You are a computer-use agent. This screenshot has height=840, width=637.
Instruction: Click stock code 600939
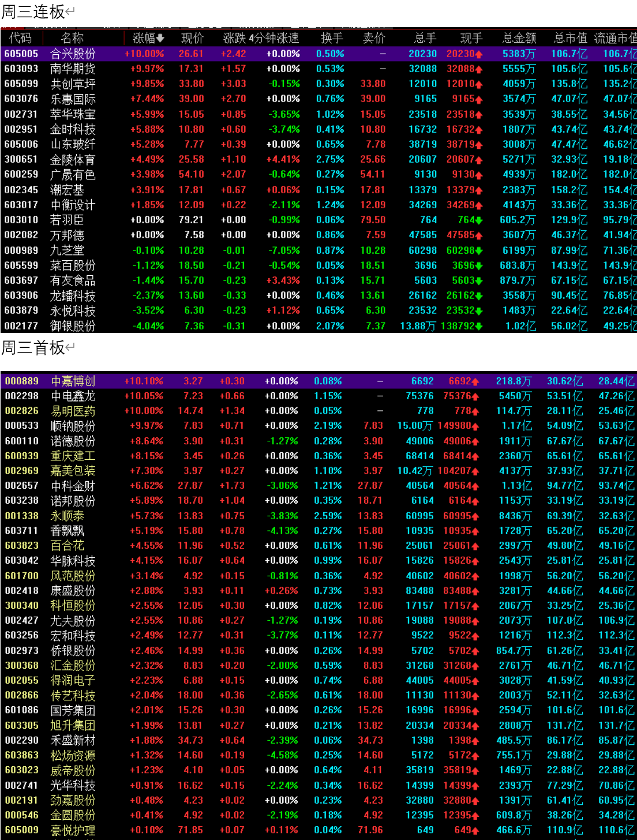(22, 456)
